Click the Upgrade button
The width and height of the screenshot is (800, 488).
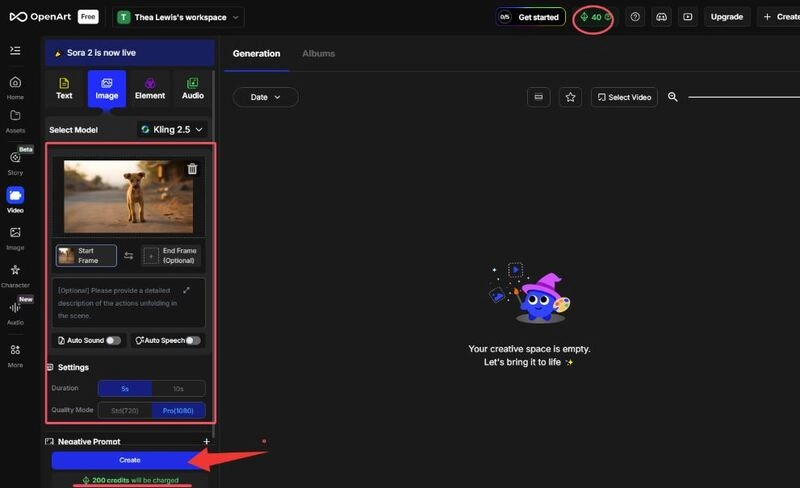click(726, 17)
